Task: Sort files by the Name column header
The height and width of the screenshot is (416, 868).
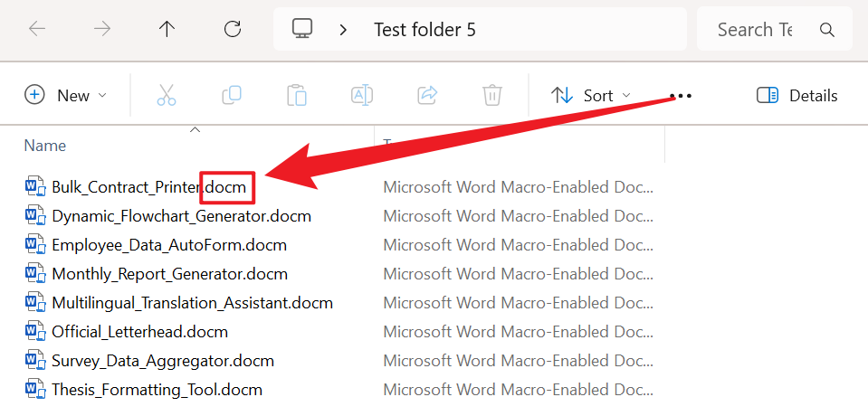Action: pyautogui.click(x=45, y=146)
